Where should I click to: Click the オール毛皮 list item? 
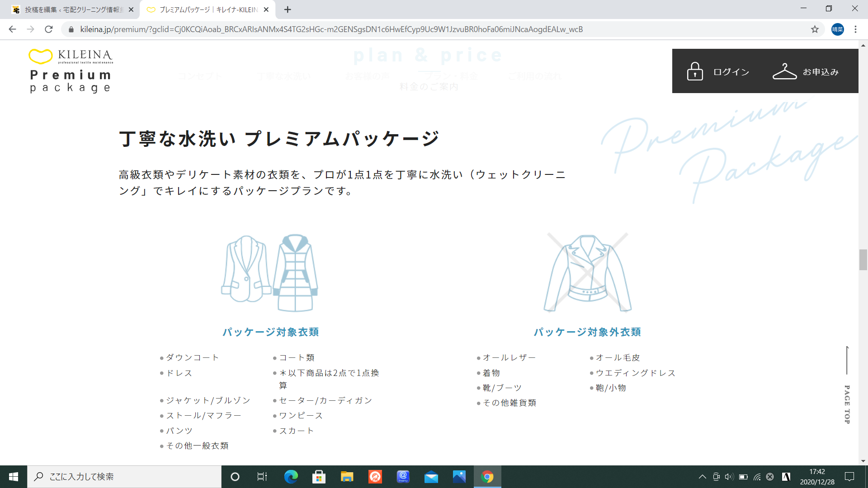coord(618,357)
